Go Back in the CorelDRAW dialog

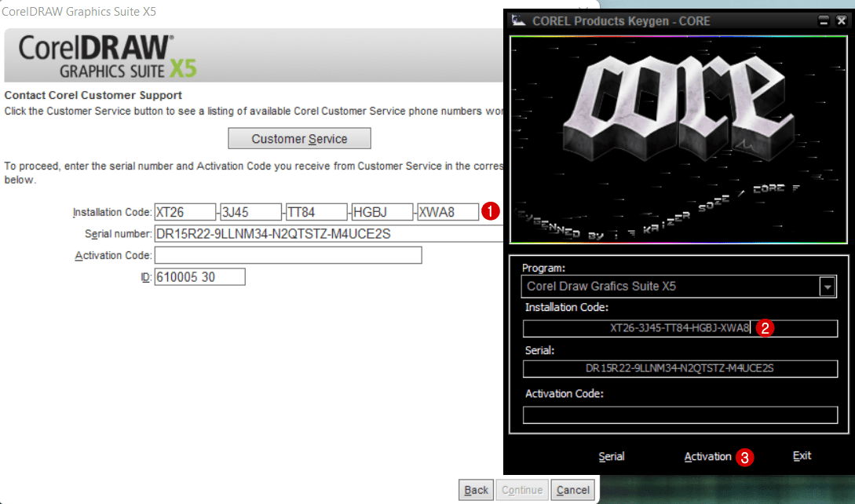tap(476, 490)
